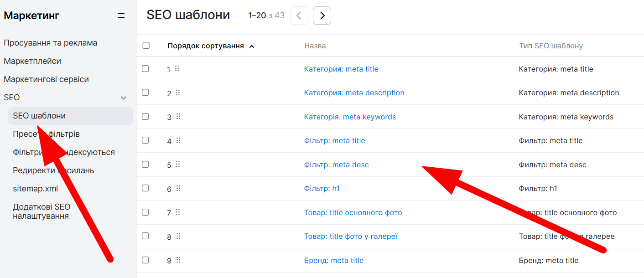The width and height of the screenshot is (644, 278).
Task: Sort by Порядок сортування column
Action: (x=205, y=46)
